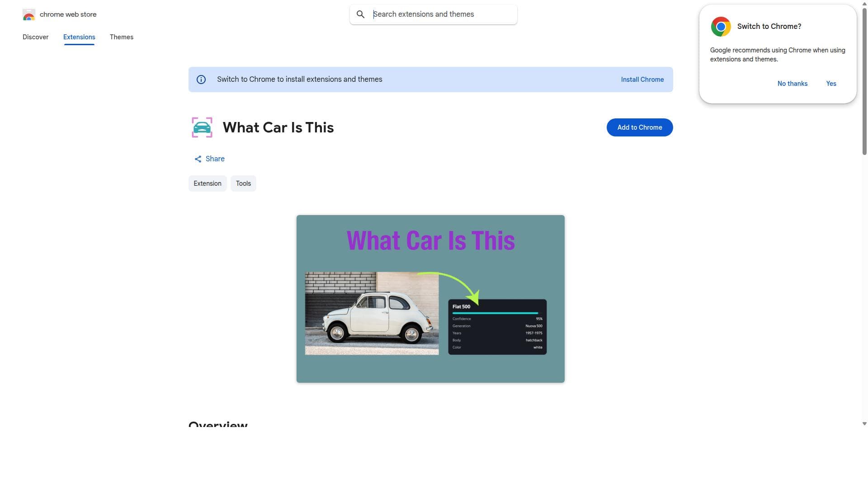Viewport: 868px width, 488px height.
Task: Click the banner text about switching to Chrome
Action: 299,80
